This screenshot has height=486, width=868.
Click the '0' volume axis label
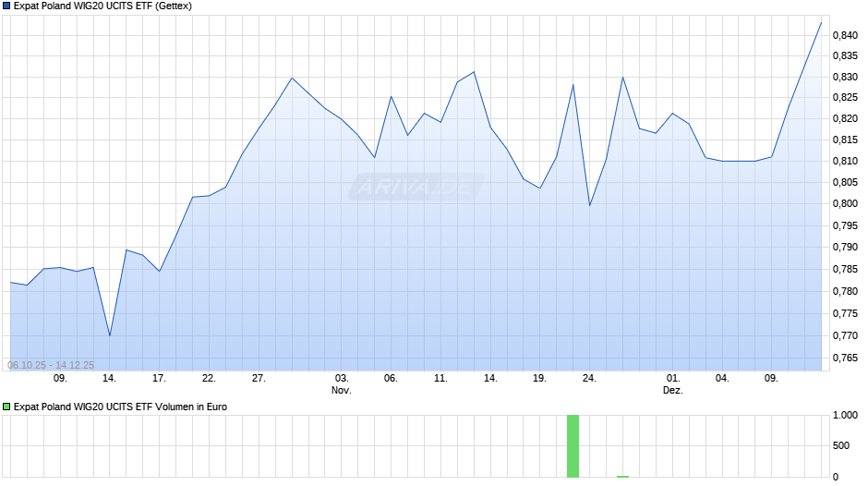[x=836, y=477]
